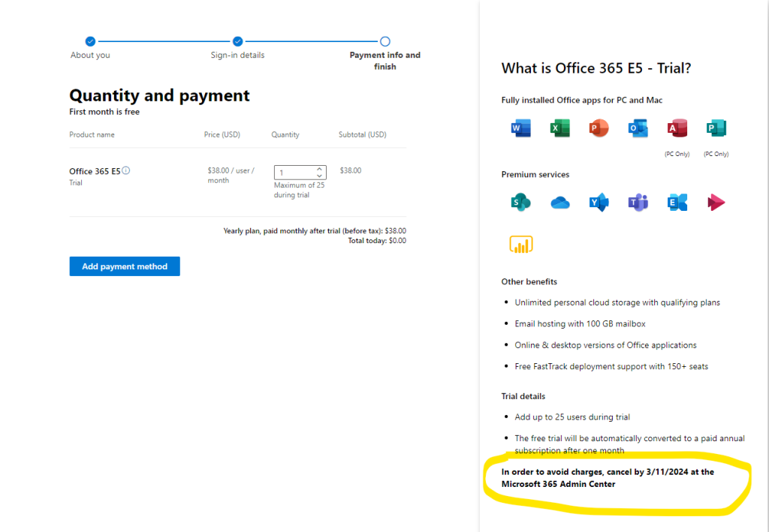Click the PowerPoint app icon

(x=599, y=128)
